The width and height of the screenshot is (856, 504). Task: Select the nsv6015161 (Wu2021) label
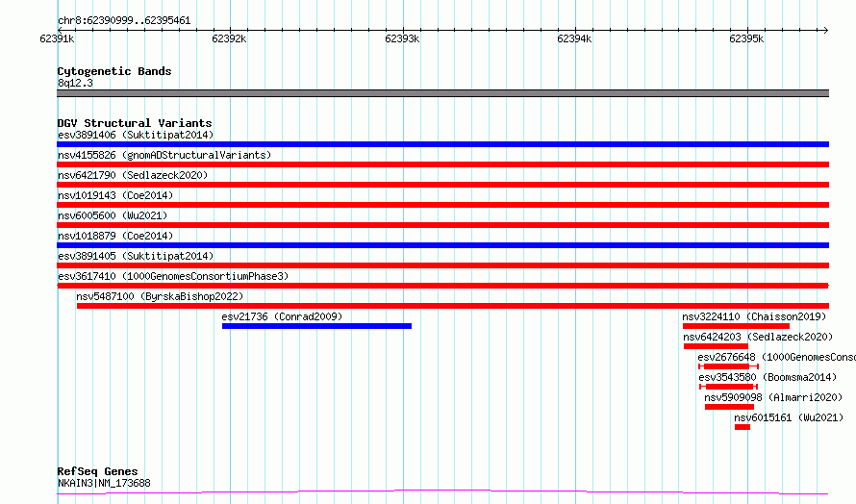789,417
